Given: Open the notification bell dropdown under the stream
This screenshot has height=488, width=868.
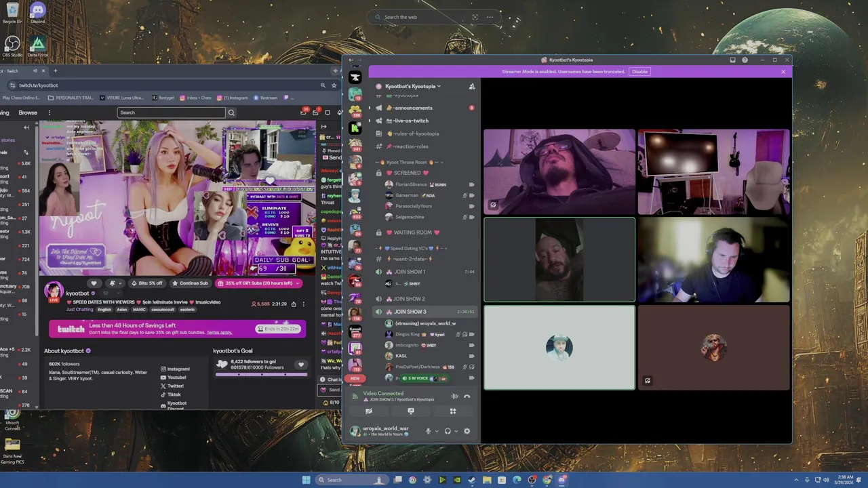Looking at the screenshot, I should [x=116, y=283].
